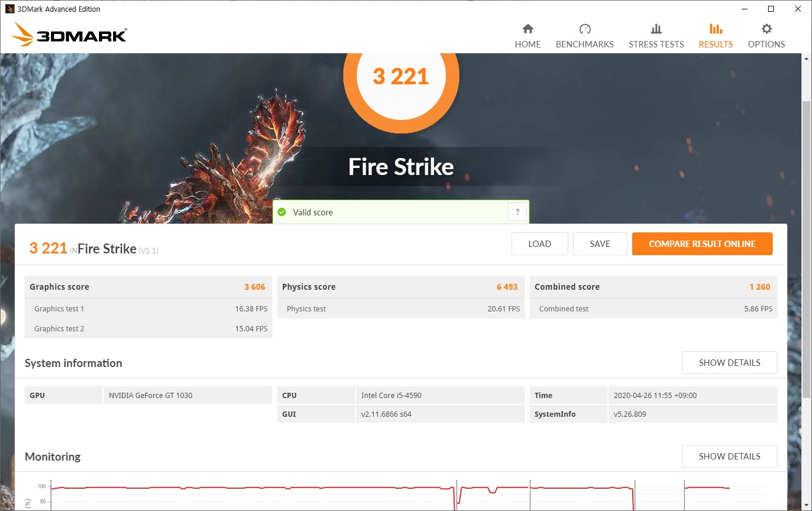Click the 15.04 FPS value
The height and width of the screenshot is (511, 812).
251,329
